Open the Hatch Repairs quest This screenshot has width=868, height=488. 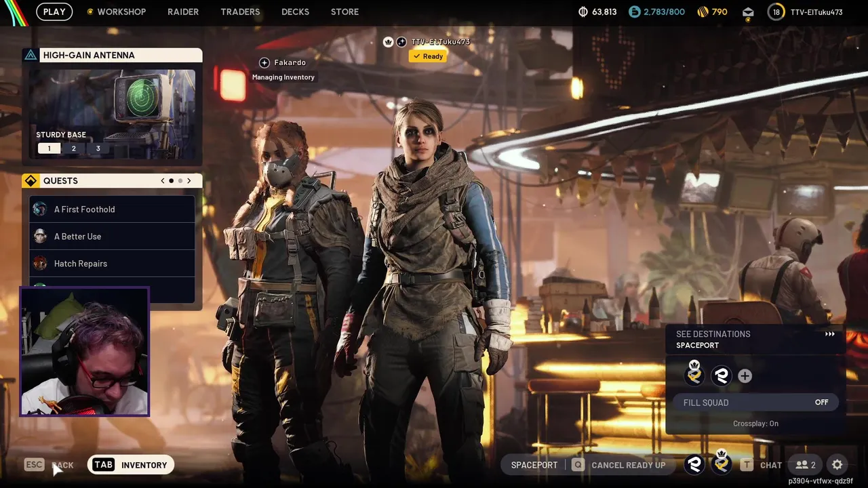click(112, 264)
